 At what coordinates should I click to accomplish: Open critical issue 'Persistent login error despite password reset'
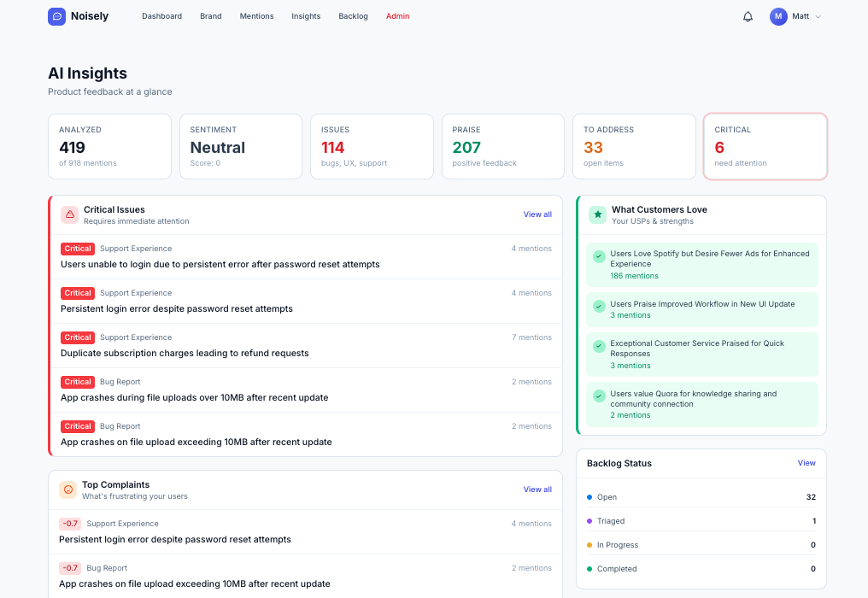pyautogui.click(x=306, y=302)
